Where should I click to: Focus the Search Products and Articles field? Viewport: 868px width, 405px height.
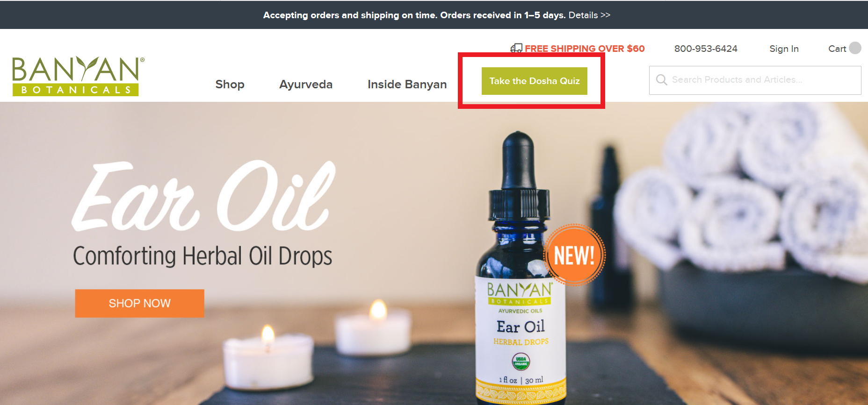pos(755,80)
